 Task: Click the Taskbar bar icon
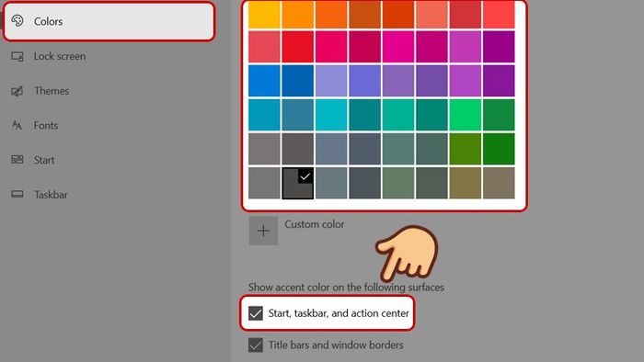[x=17, y=194]
